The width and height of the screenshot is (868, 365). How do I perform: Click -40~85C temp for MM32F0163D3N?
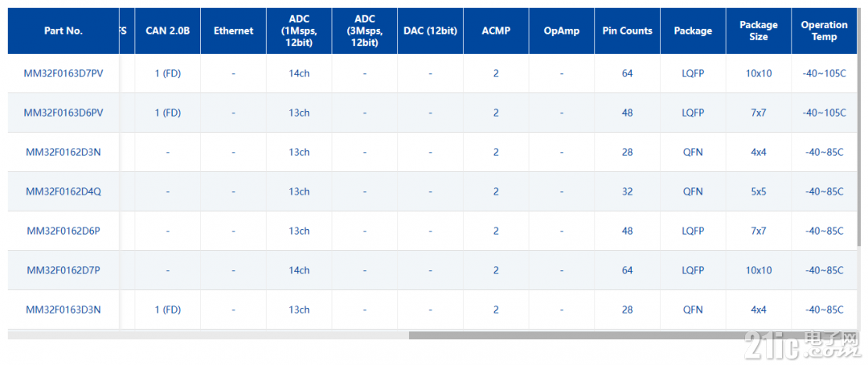coord(825,309)
